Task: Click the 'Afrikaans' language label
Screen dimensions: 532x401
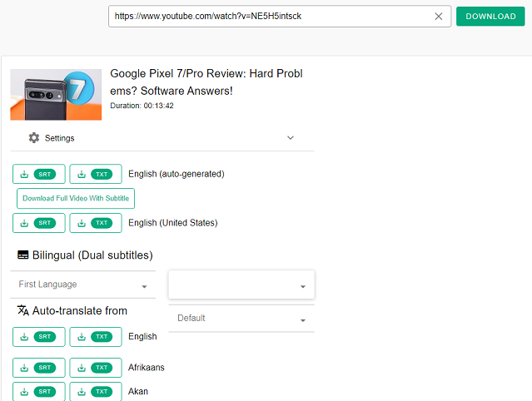Action: [x=147, y=368]
